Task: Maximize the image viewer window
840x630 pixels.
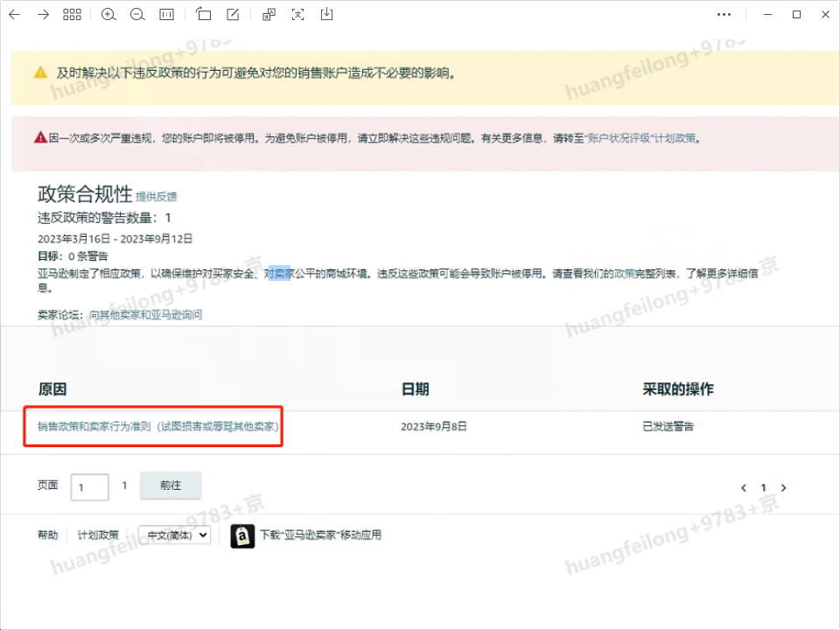Action: pos(796,15)
